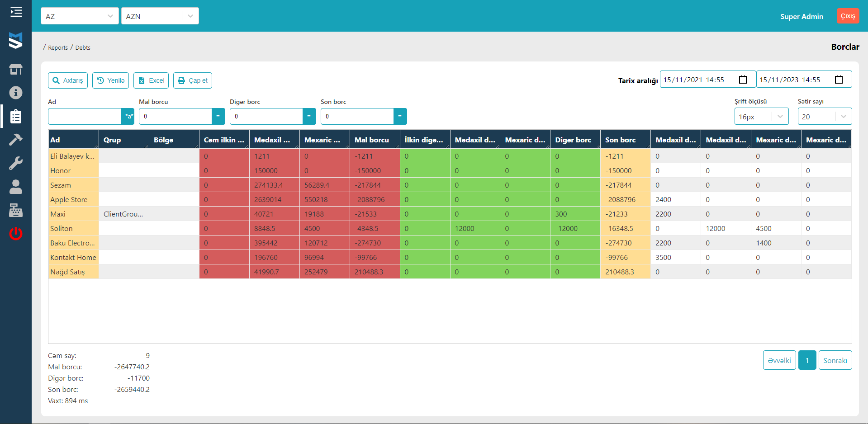Click the Yenilə refresh button

point(111,80)
